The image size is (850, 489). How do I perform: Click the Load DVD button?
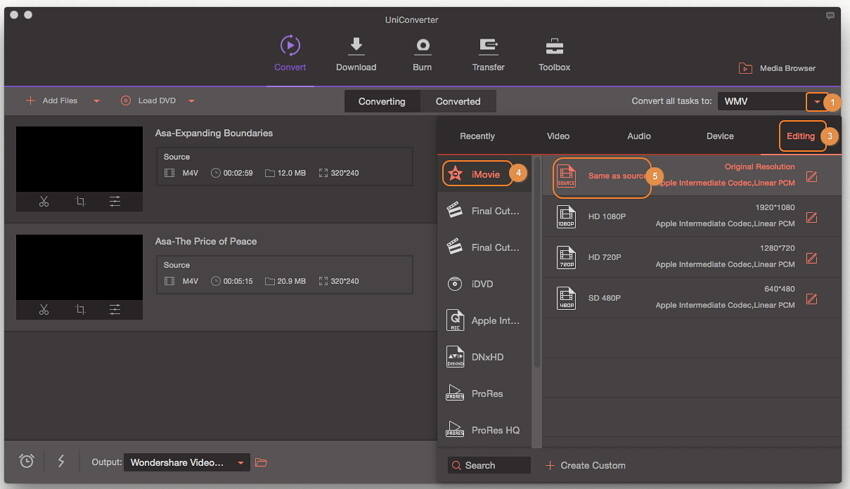click(148, 100)
